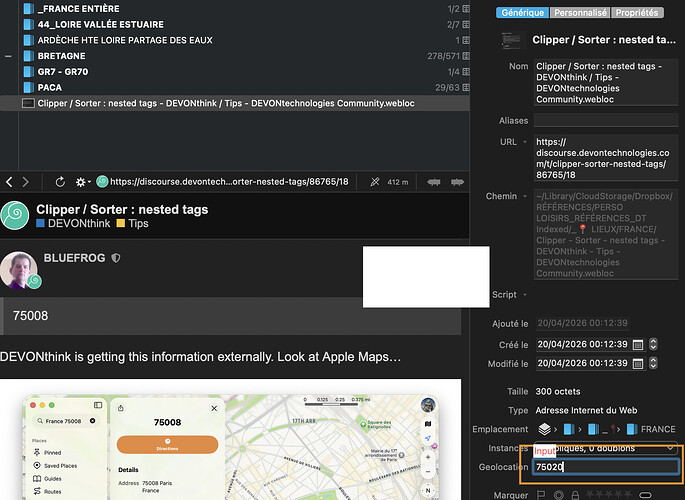Open the Script dropdown arrow
685x500 pixels.
[525, 295]
